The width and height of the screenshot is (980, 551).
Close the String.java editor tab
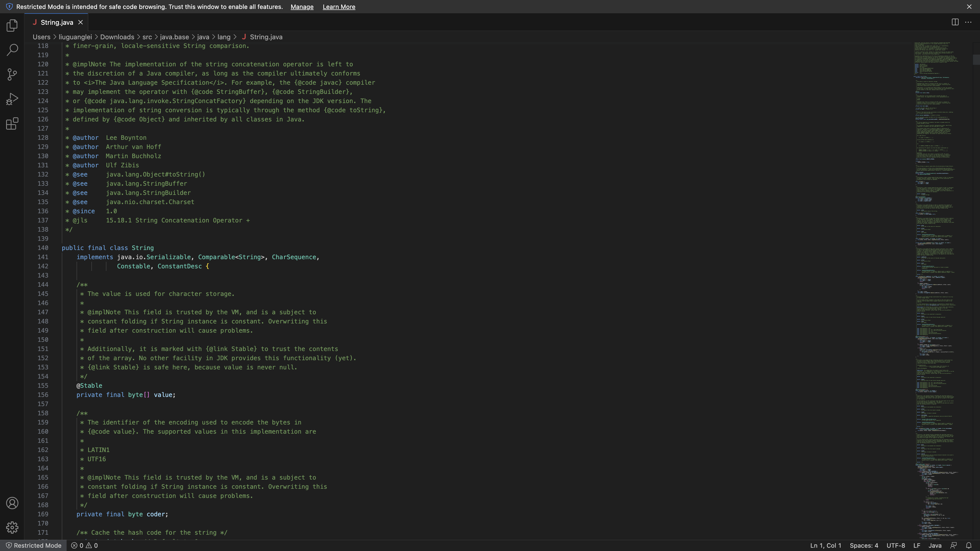pos(80,22)
